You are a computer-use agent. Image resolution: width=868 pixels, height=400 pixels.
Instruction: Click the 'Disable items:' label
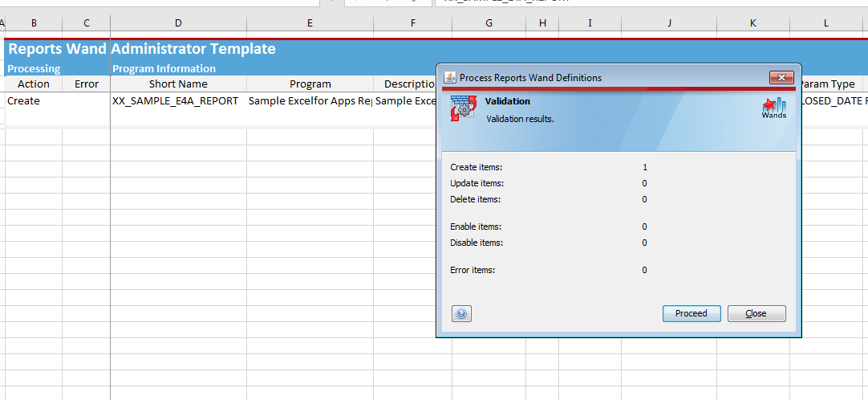pyautogui.click(x=477, y=243)
